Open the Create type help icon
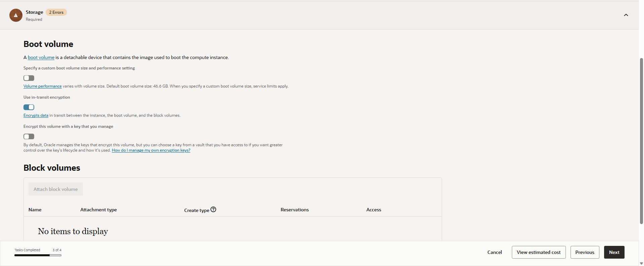The width and height of the screenshot is (644, 266). click(213, 209)
